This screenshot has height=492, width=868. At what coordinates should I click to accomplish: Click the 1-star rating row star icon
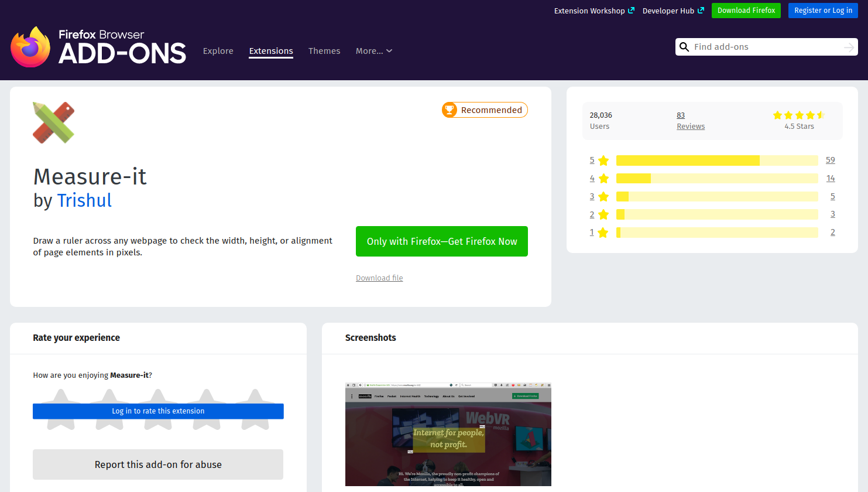click(603, 233)
